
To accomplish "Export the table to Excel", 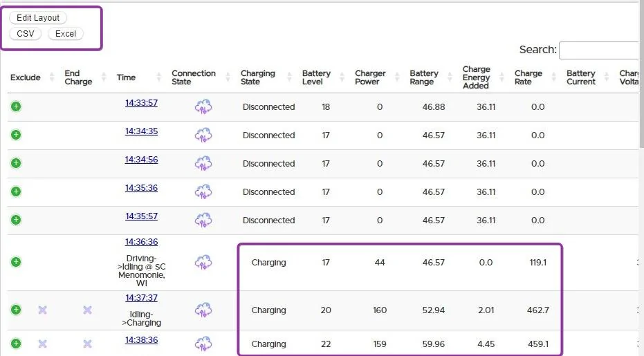I will click(66, 34).
